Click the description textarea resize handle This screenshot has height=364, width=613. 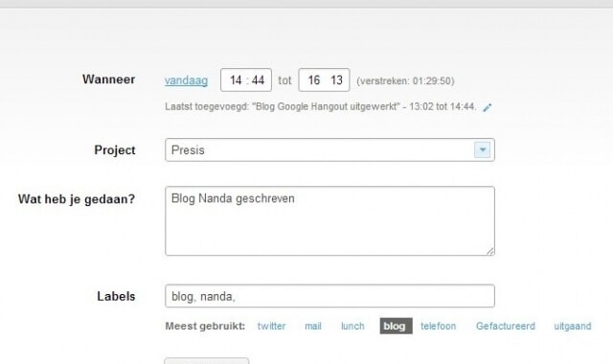490,251
